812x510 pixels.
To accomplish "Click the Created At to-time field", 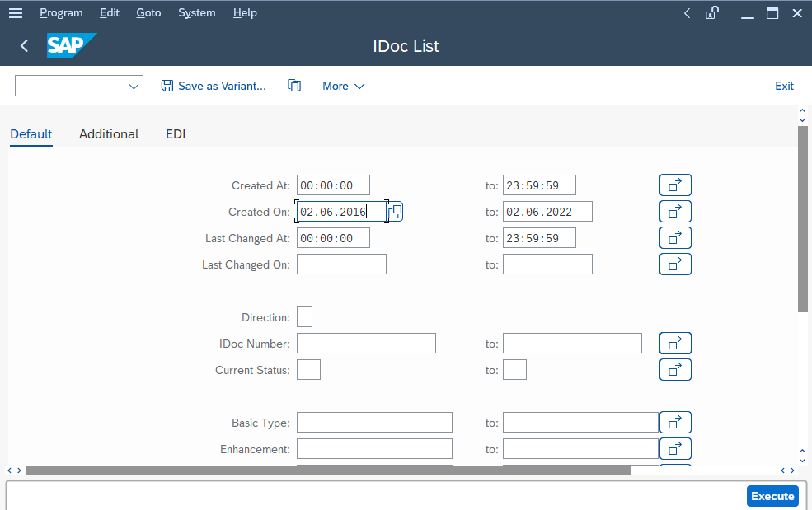I will tap(539, 185).
